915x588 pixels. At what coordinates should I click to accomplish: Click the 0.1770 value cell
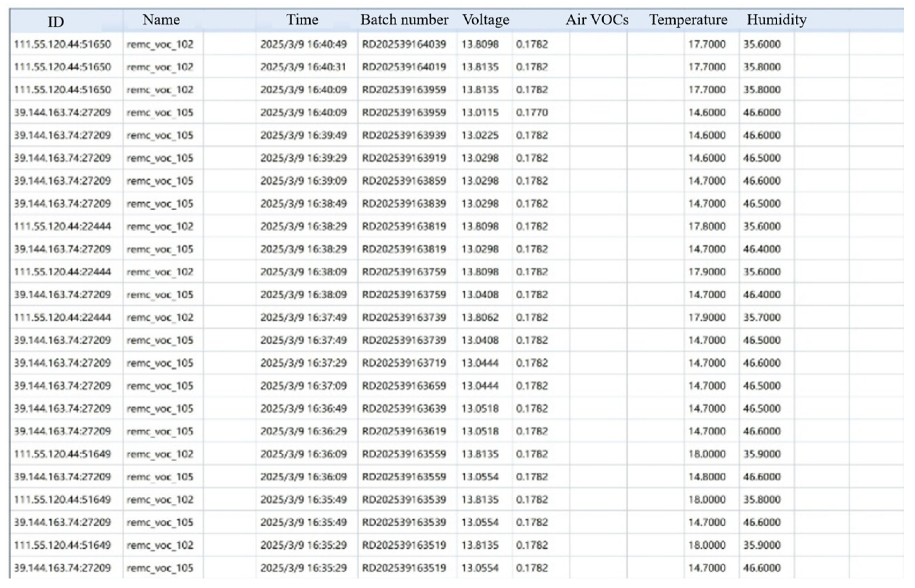[x=531, y=113]
